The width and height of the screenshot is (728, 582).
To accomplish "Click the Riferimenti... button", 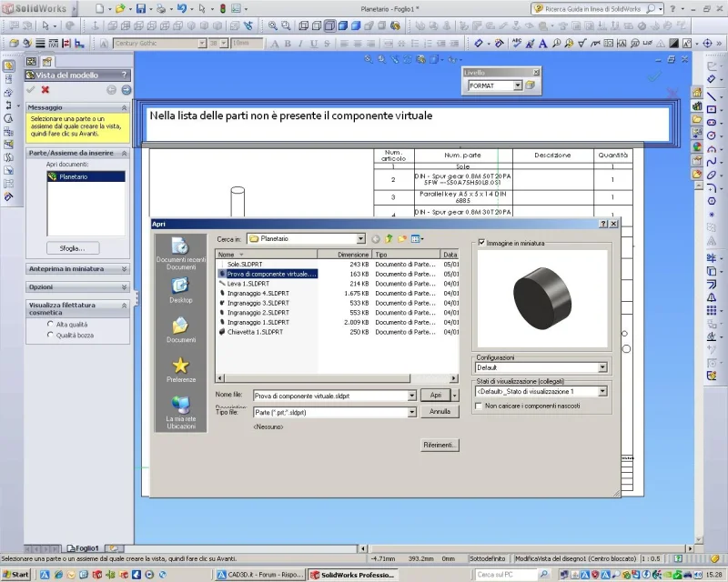I will point(440,445).
